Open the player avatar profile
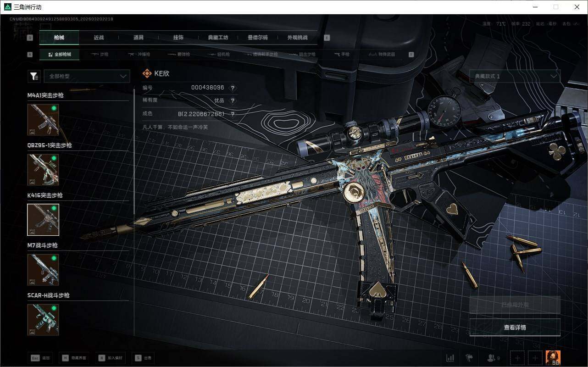The height and width of the screenshot is (367, 588). pos(553,358)
